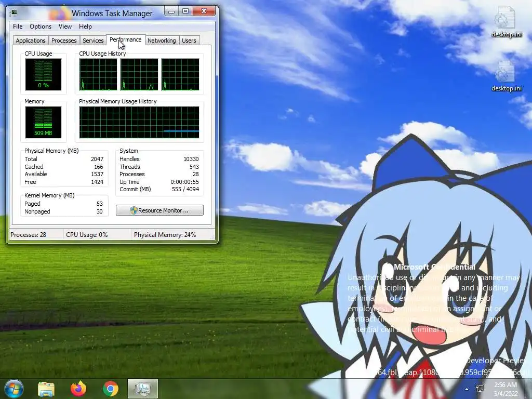Click the second CPU Usage History graph
532x399 pixels.
(139, 75)
